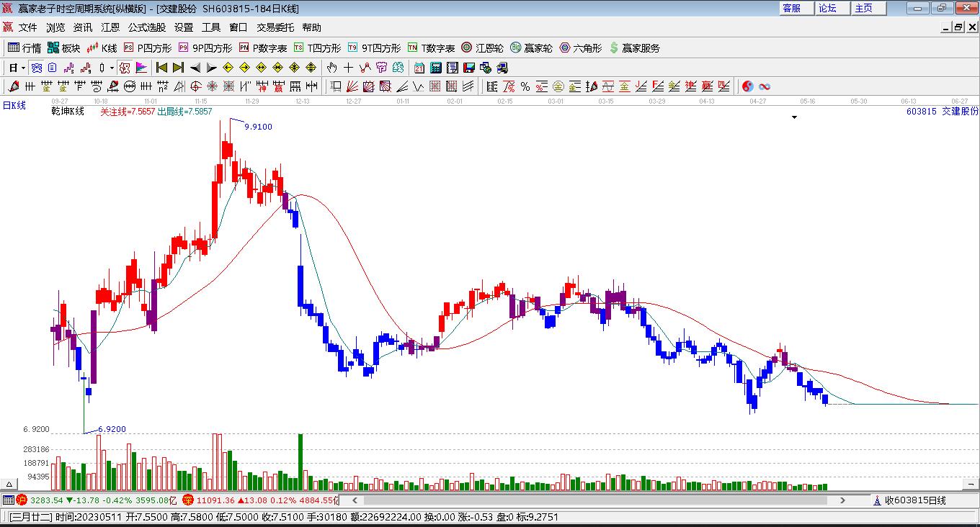Click the red grid table tool
Screen dimensions: 980x527
[x=435, y=86]
